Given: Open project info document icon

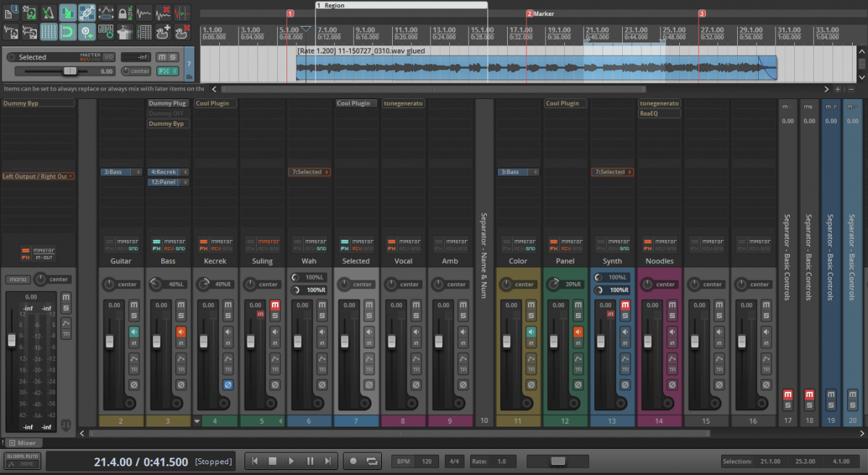Looking at the screenshot, I should [x=11, y=12].
